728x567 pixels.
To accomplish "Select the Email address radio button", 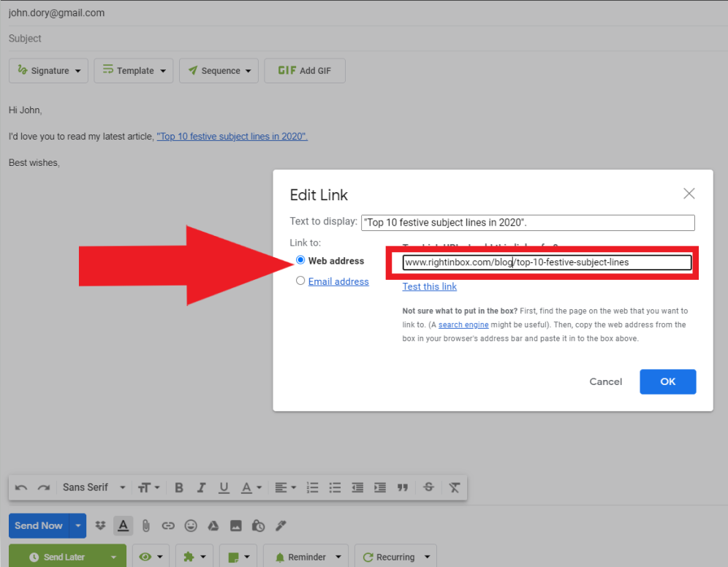I will (300, 281).
